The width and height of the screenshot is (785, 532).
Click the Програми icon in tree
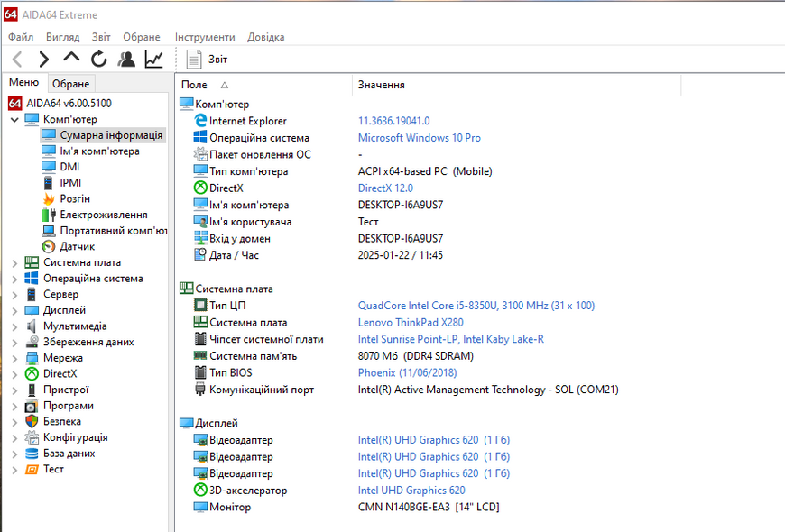tap(32, 406)
